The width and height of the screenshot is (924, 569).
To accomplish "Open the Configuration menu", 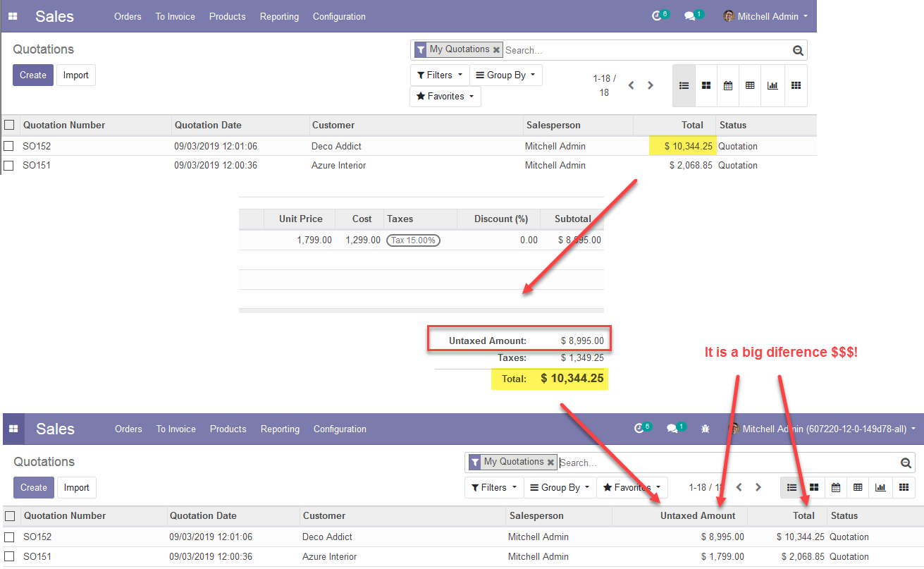I will point(339,16).
